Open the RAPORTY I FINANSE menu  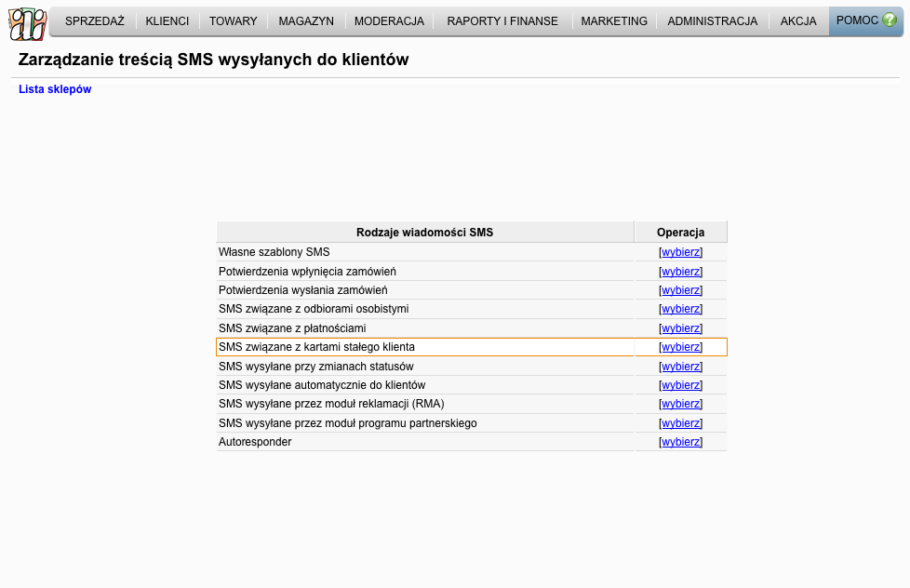click(502, 21)
